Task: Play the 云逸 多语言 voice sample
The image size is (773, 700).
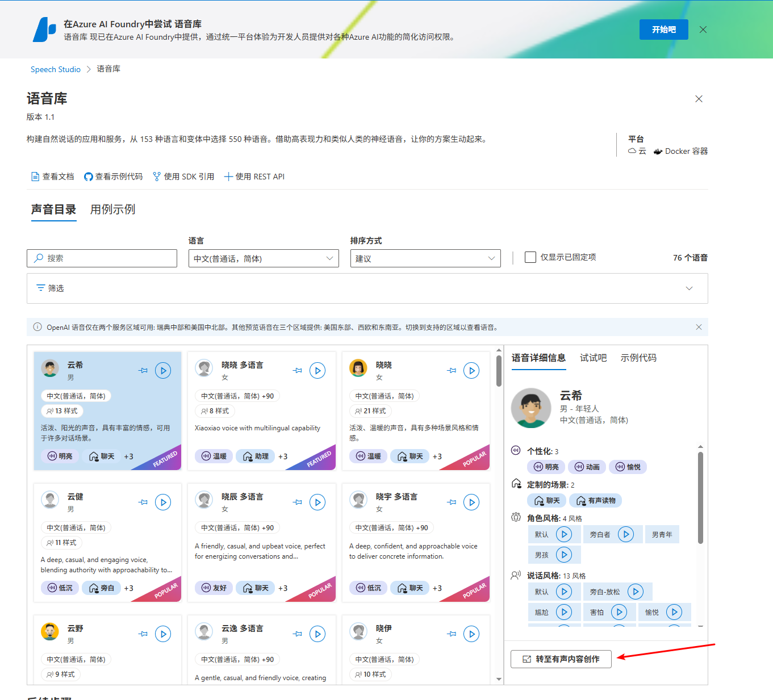Action: pos(317,634)
